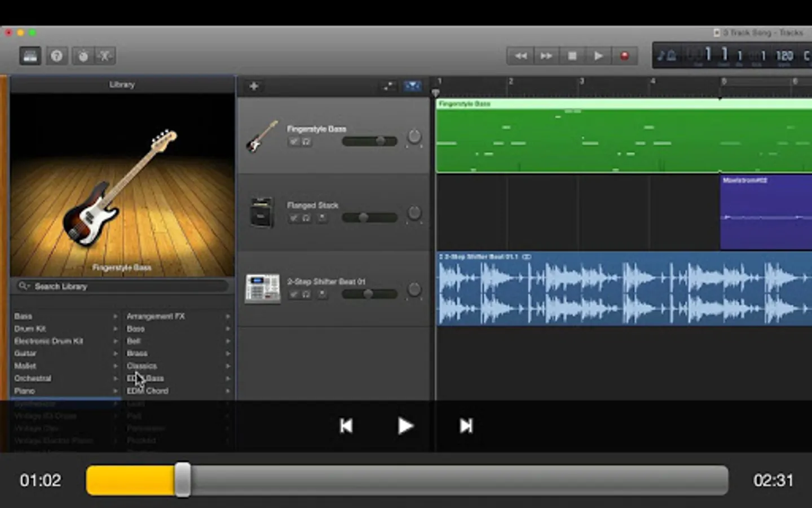The image size is (812, 508).
Task: Skip to next with video overlay button
Action: click(466, 426)
